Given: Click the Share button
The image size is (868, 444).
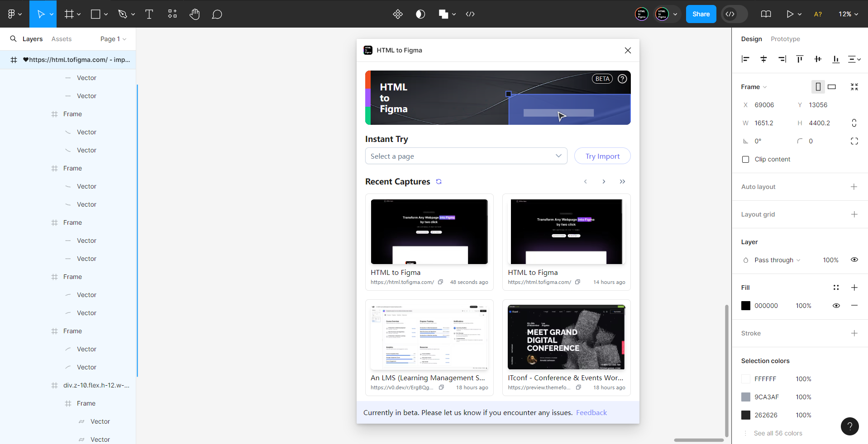Looking at the screenshot, I should (x=701, y=14).
